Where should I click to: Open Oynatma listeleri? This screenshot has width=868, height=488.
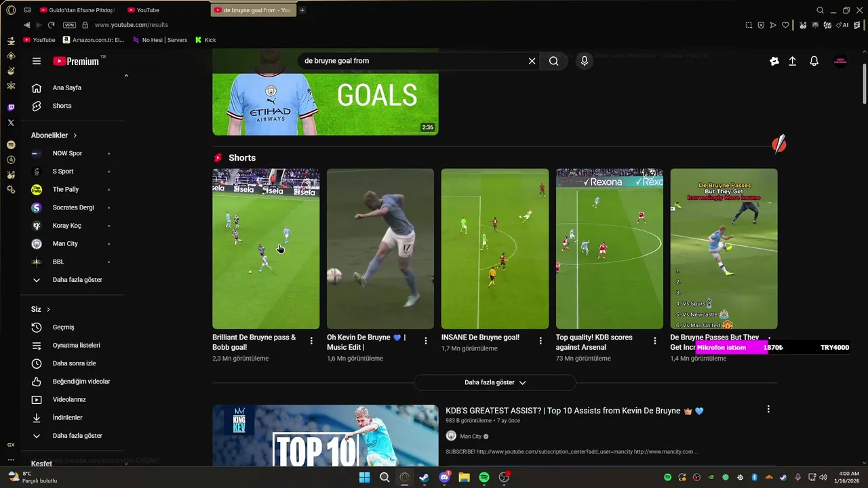coord(73,346)
